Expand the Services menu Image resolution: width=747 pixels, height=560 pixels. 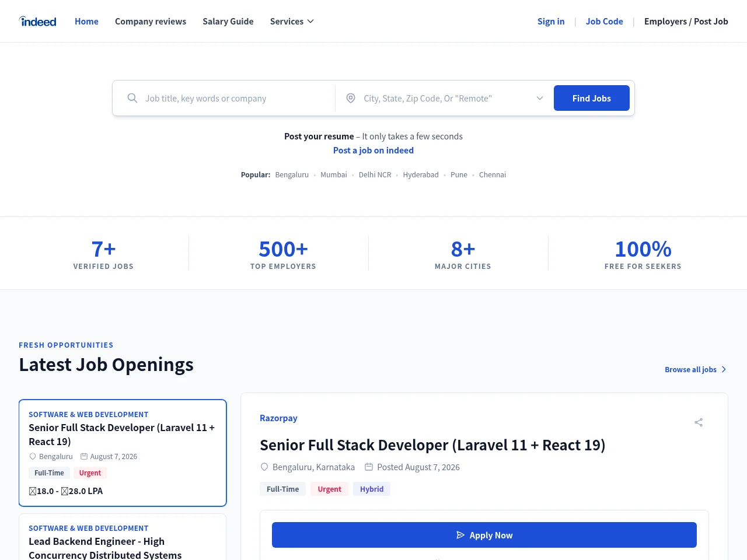(x=292, y=22)
